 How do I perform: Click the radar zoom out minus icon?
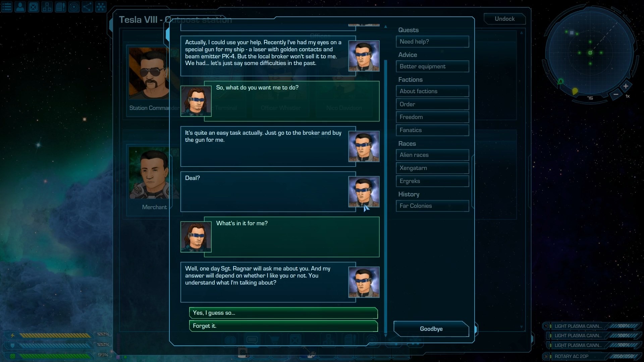click(616, 95)
